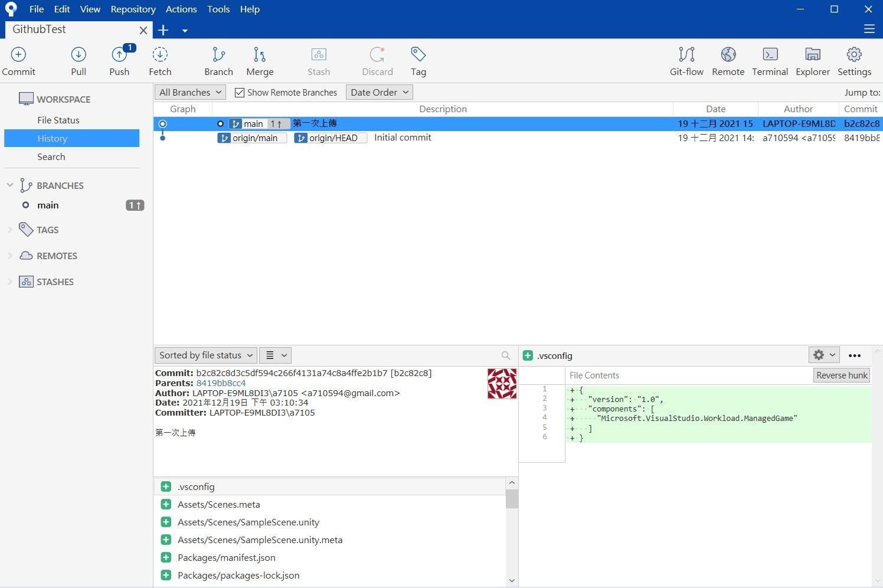Open the diff options ellipsis menu
883x588 pixels.
[854, 355]
